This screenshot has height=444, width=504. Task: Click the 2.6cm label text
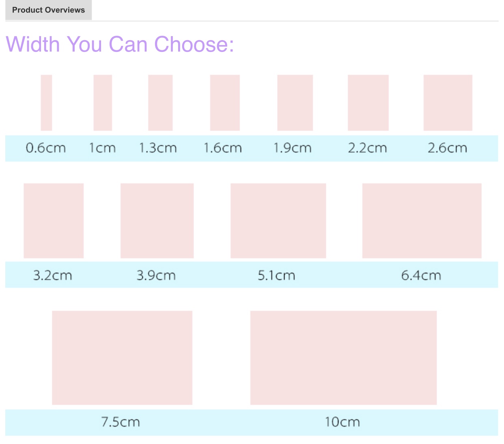tap(448, 148)
